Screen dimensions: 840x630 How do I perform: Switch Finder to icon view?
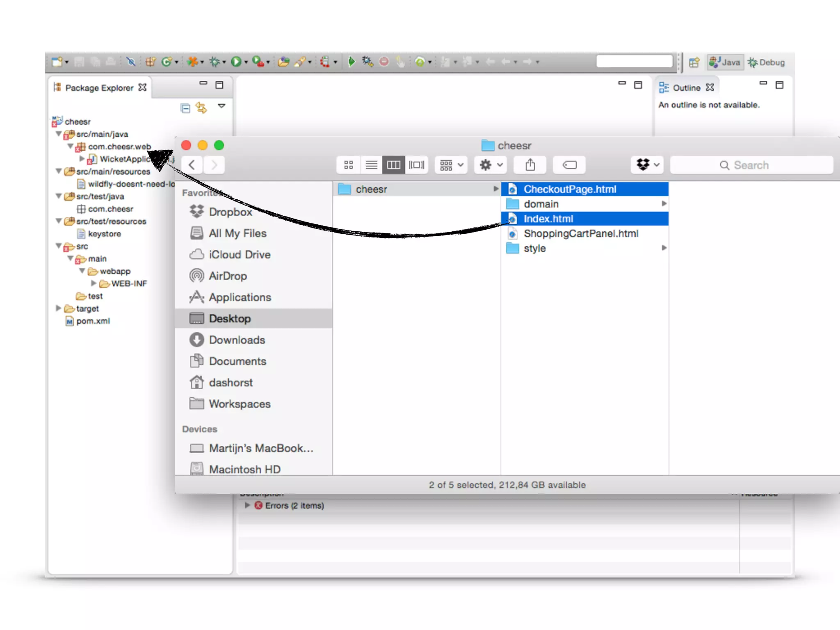[349, 165]
